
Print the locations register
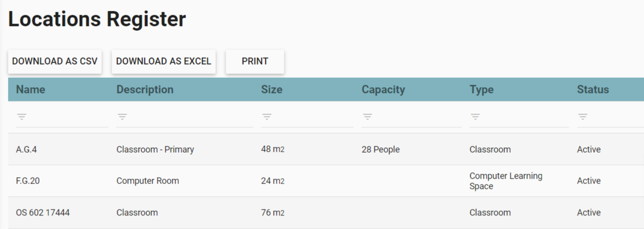click(x=254, y=61)
